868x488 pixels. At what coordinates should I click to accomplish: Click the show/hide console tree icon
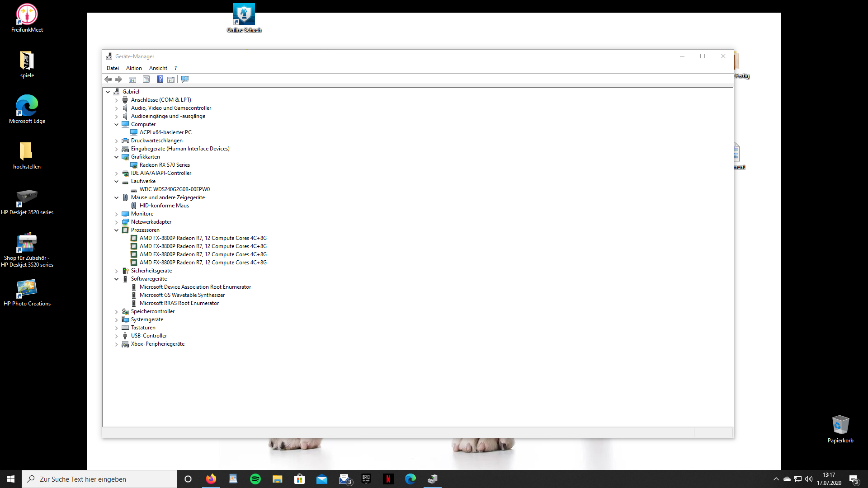132,80
